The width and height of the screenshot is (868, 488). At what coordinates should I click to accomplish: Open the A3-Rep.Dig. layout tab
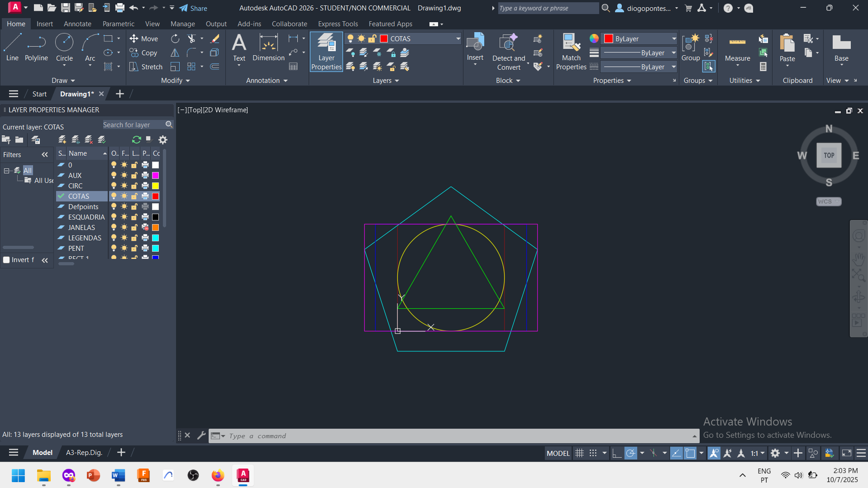tap(84, 453)
